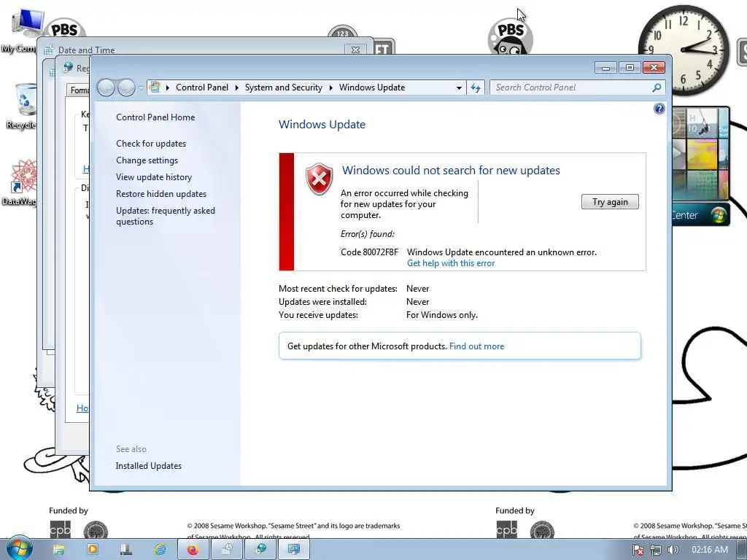747x560 pixels.
Task: Expand the root arrow before Control Panel breadcrumb
Action: point(168,87)
